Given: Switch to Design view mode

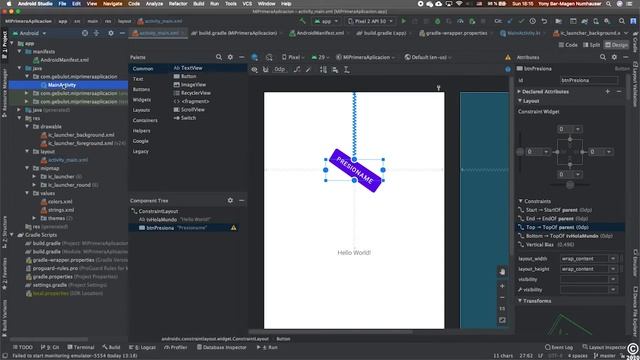Looking at the screenshot, I should click(x=616, y=45).
